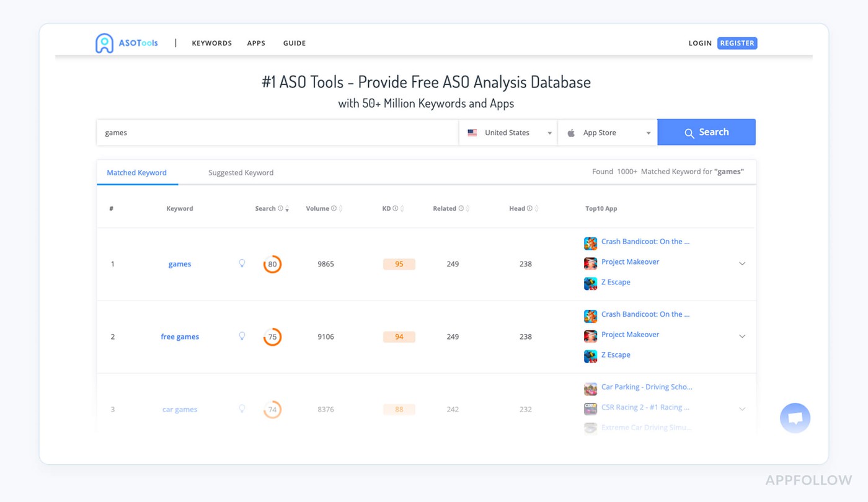868x502 pixels.
Task: Expand the Top10 App list for 'games' row
Action: [x=742, y=263]
